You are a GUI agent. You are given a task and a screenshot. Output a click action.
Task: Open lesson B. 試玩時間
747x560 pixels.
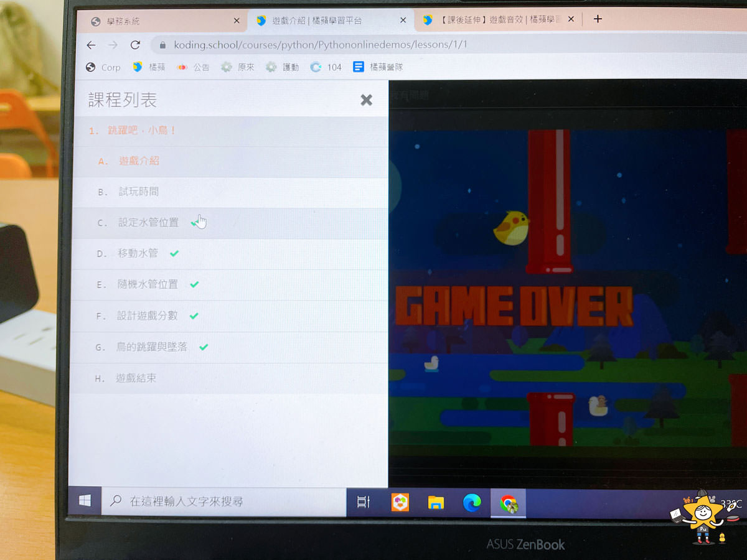pos(230,192)
